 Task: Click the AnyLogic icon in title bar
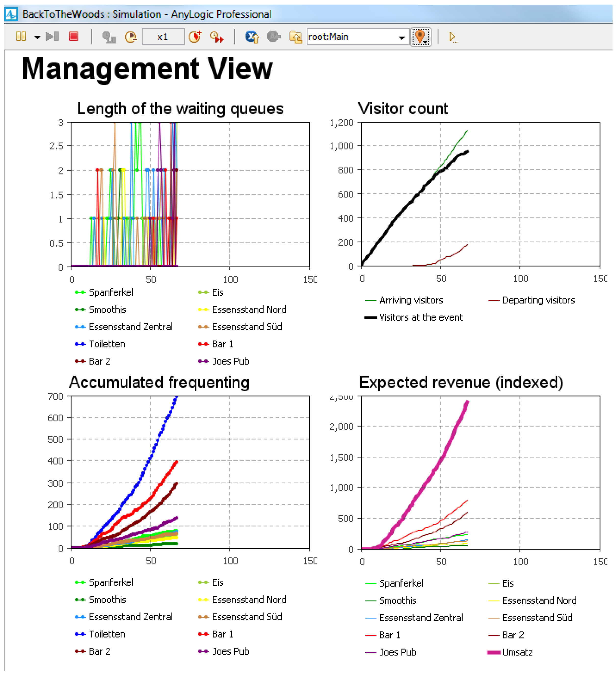pyautogui.click(x=11, y=14)
